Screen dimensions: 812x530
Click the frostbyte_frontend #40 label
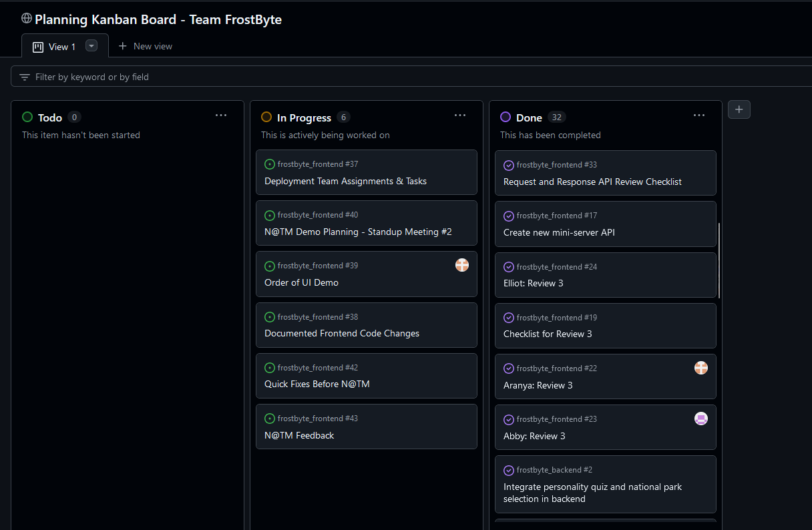coord(318,215)
